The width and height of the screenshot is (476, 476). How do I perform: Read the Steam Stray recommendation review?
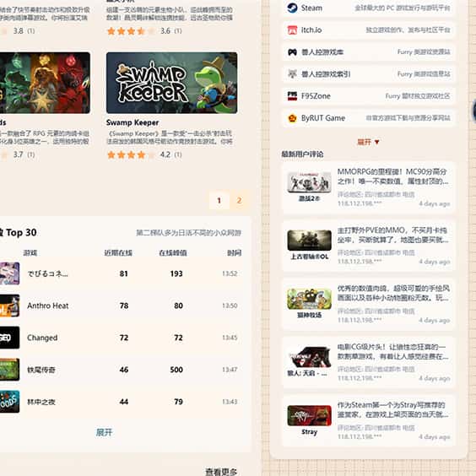(392, 410)
